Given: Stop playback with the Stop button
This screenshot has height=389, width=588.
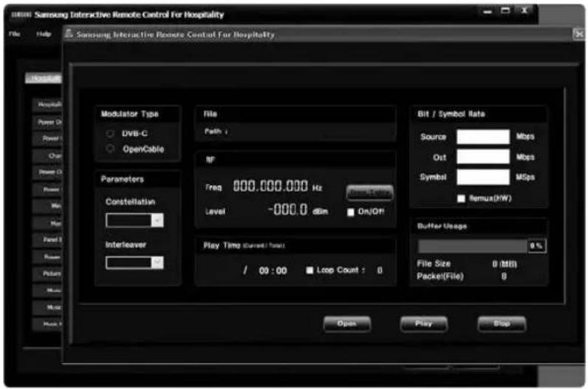Looking at the screenshot, I should point(502,324).
